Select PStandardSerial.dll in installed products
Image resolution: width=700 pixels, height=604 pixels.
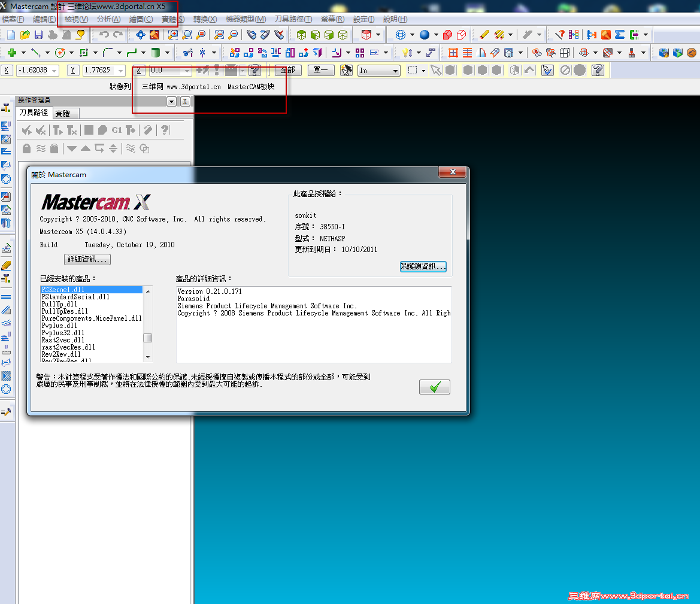[75, 297]
